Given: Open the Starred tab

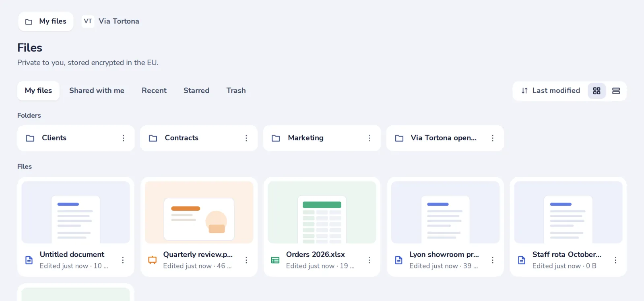Looking at the screenshot, I should click(196, 91).
